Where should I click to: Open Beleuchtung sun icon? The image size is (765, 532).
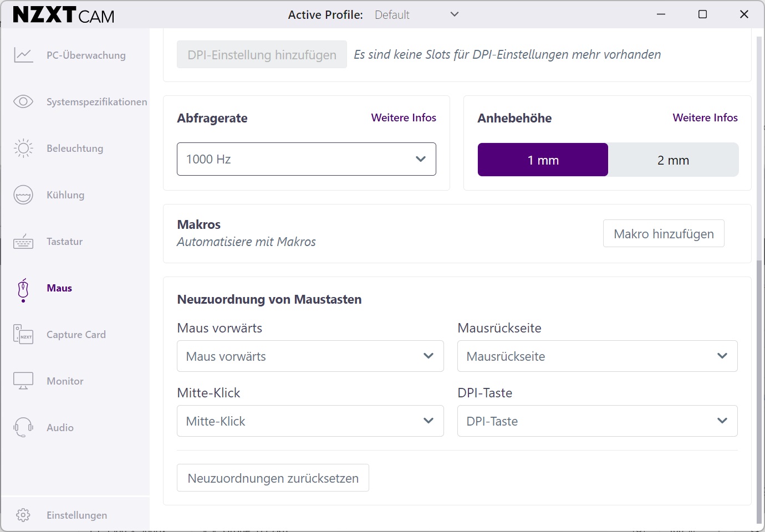coord(23,148)
